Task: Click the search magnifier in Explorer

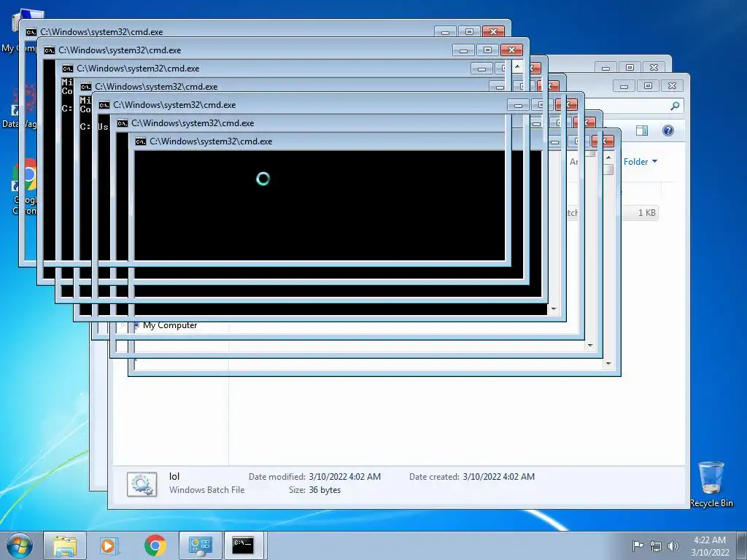Action: (x=675, y=106)
